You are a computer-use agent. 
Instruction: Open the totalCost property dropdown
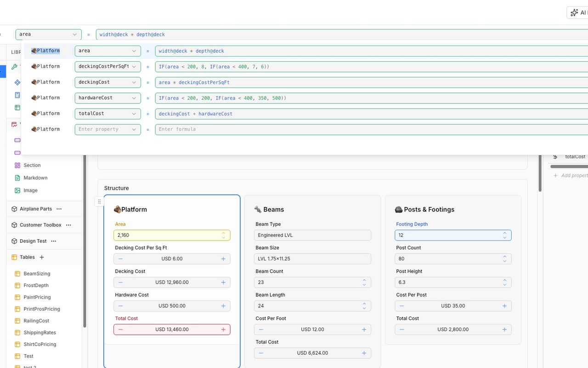(x=107, y=114)
